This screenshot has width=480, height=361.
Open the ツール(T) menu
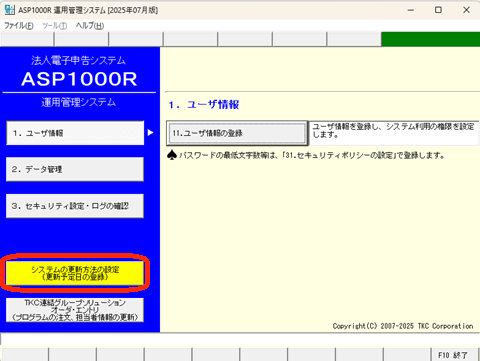coord(55,26)
